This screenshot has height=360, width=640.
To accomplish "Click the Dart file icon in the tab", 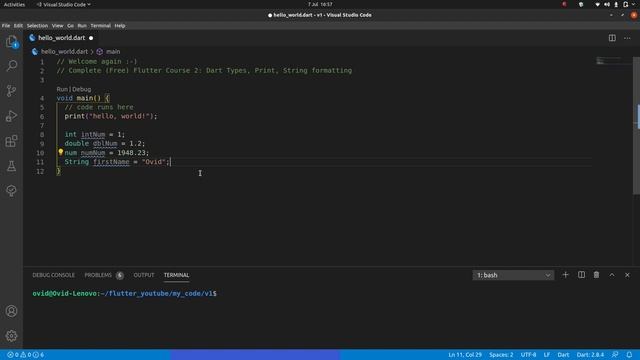I will point(32,38).
